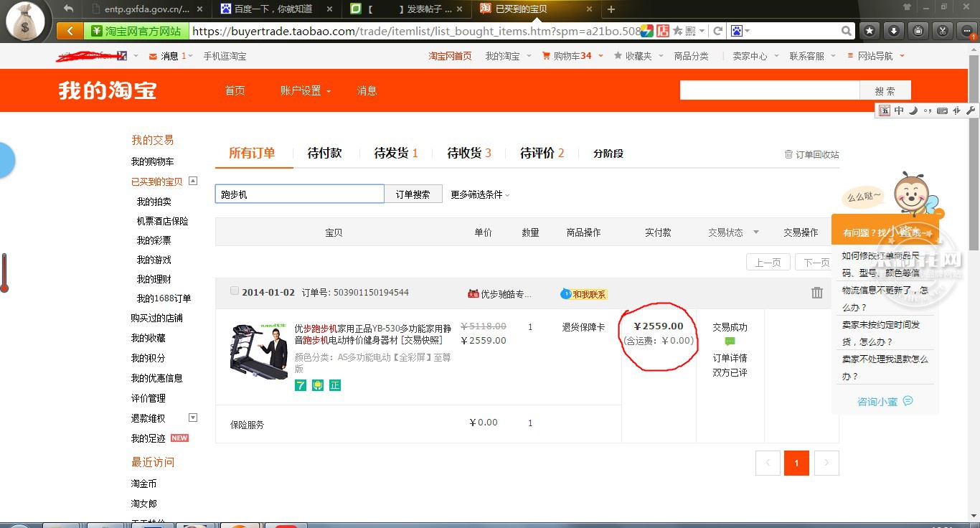
Task: Click 退货保障卡 link in order row
Action: point(583,327)
